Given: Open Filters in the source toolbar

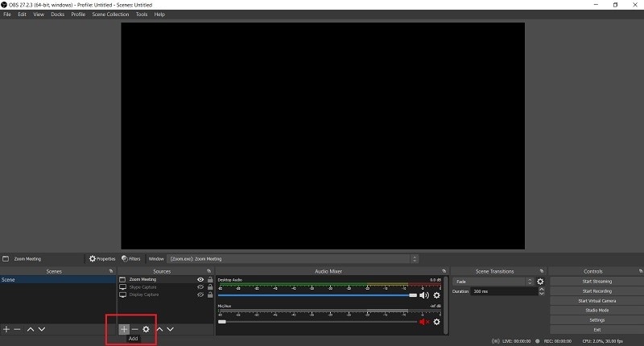Looking at the screenshot, I should click(131, 259).
